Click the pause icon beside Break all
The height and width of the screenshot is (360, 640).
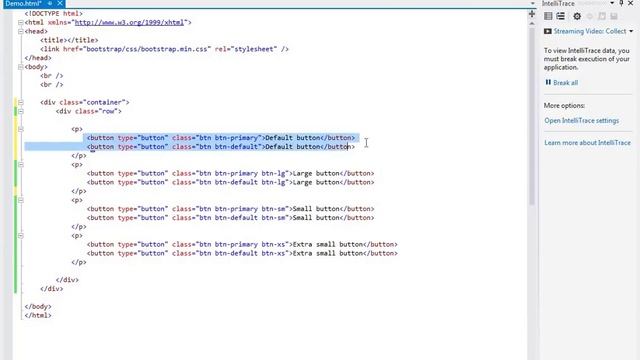tap(548, 82)
